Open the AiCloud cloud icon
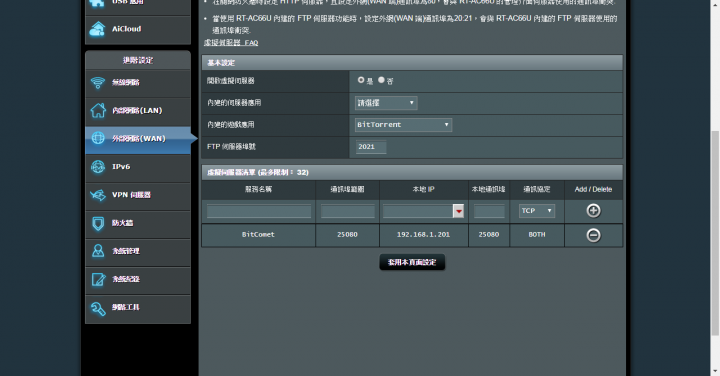This screenshot has width=720, height=376. tap(97, 29)
